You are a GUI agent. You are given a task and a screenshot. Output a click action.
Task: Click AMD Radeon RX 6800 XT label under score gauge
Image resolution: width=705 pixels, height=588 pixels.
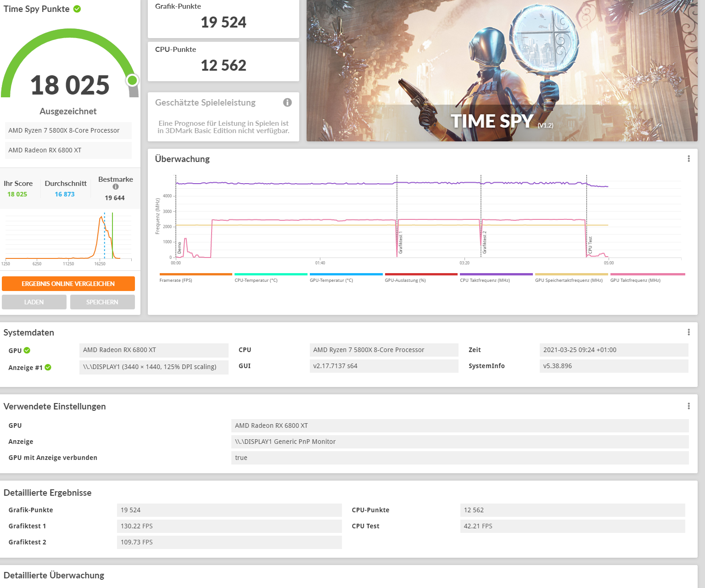[68, 150]
